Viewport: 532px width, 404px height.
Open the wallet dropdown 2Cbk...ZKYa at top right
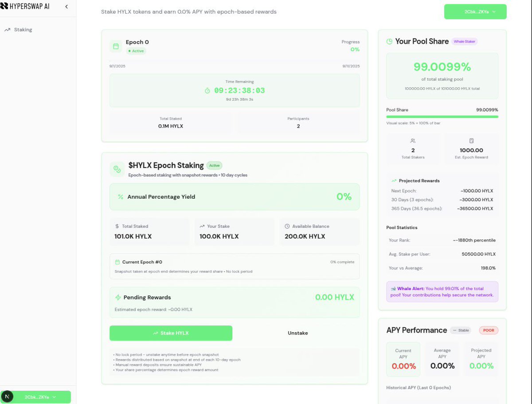coord(475,12)
